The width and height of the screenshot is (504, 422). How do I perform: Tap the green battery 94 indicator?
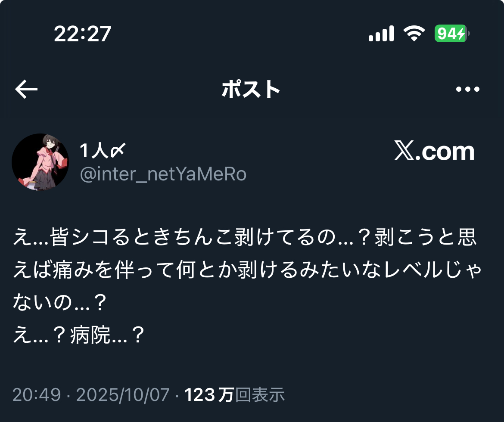(x=451, y=34)
